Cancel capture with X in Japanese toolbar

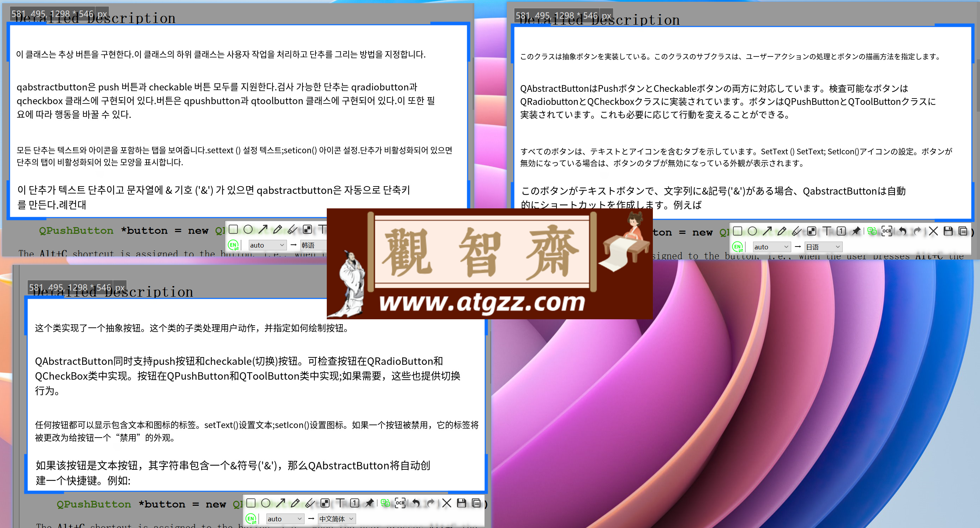click(933, 231)
